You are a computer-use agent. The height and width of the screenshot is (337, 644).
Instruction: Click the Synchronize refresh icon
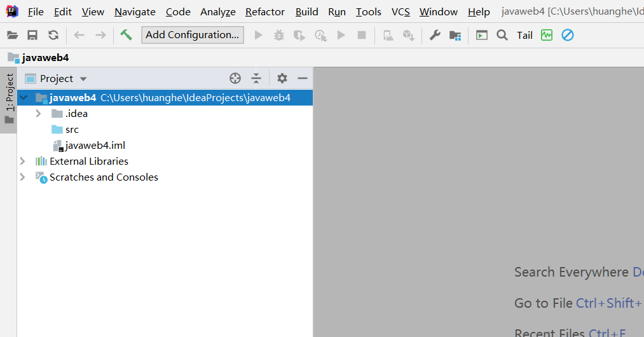coord(53,36)
